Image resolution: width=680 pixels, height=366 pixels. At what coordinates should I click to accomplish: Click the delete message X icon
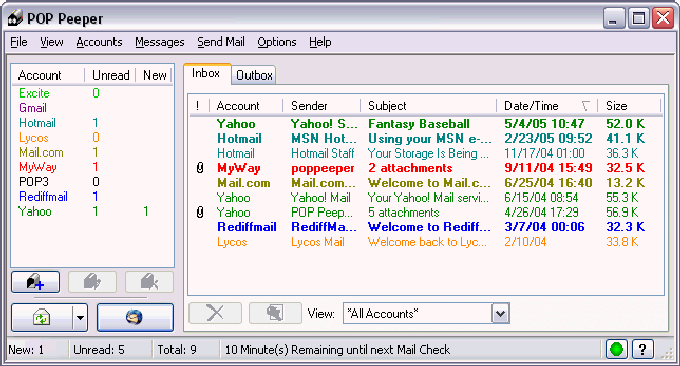(x=215, y=313)
